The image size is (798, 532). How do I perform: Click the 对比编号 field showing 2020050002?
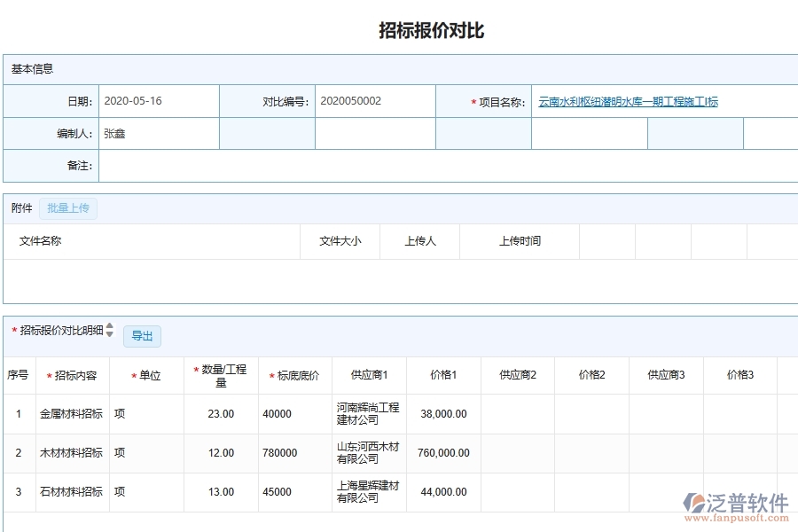374,101
